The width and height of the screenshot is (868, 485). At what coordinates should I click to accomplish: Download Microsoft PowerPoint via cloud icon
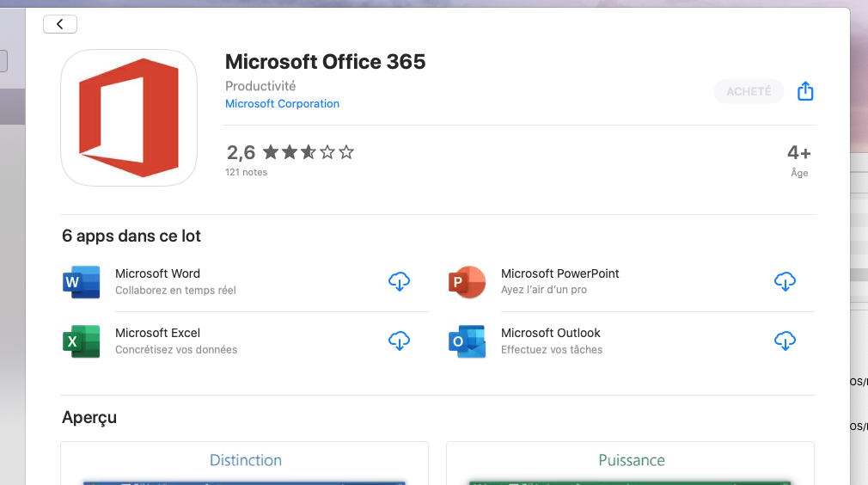tap(785, 281)
